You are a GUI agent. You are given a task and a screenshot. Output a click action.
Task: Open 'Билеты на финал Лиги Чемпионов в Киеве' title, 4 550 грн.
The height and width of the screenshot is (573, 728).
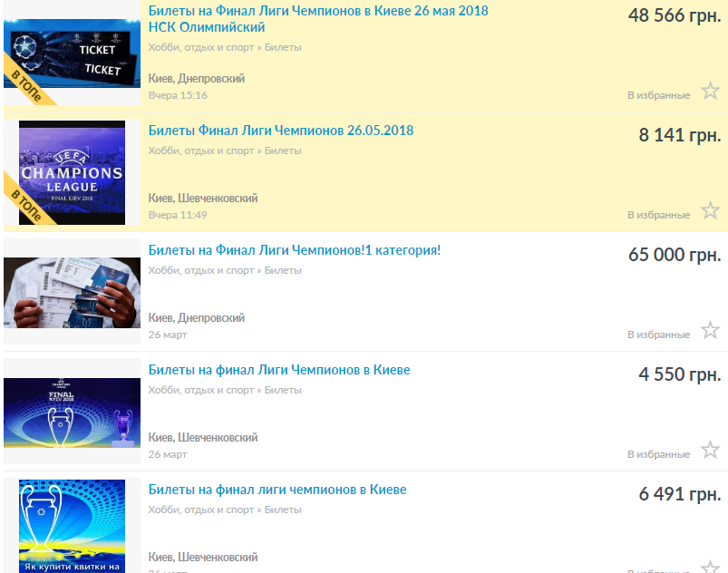pos(278,370)
